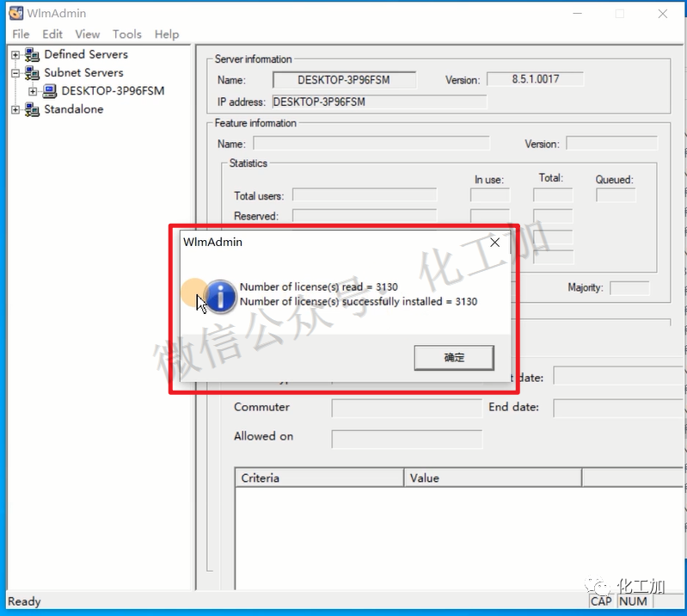Click the Total users field

pos(364,195)
